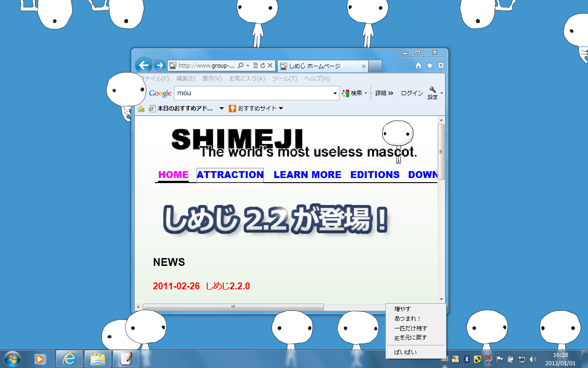Image resolution: width=588 pixels, height=368 pixels.
Task: Click the red X disconnected tray icon
Action: 489,359
